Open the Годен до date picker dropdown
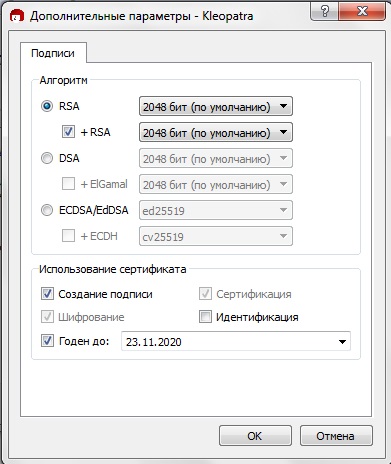Screen dimensions: 391x464 342,342
